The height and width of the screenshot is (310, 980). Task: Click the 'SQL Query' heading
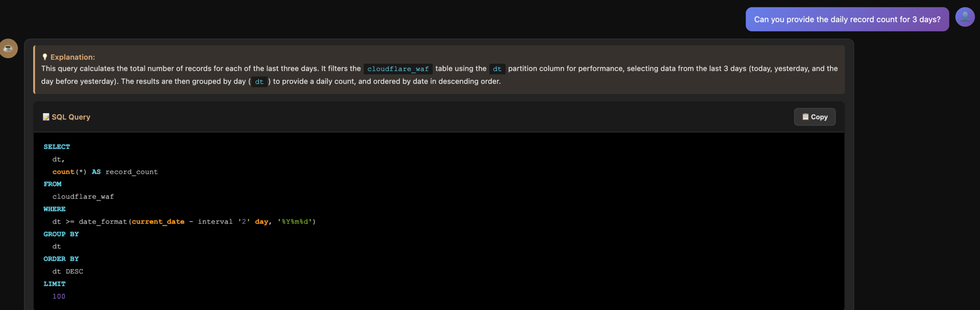click(71, 117)
